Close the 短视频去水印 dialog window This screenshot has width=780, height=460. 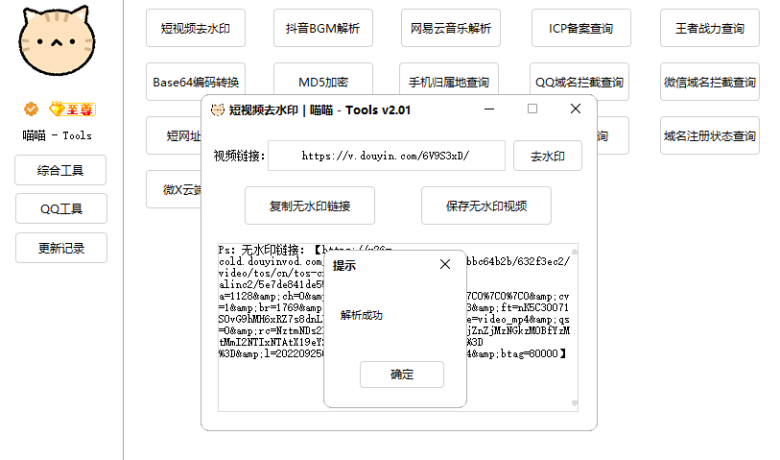pyautogui.click(x=576, y=109)
